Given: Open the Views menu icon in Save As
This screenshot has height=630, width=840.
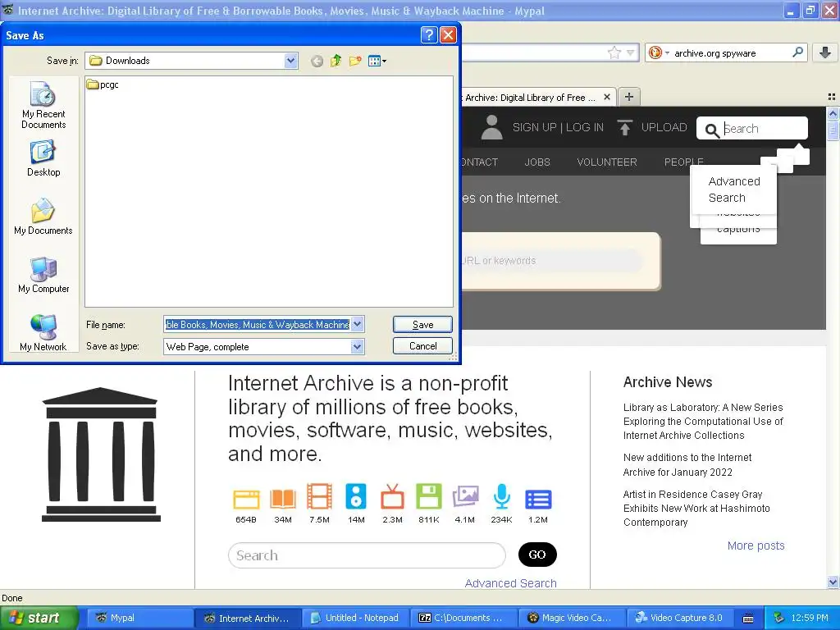Looking at the screenshot, I should click(377, 61).
